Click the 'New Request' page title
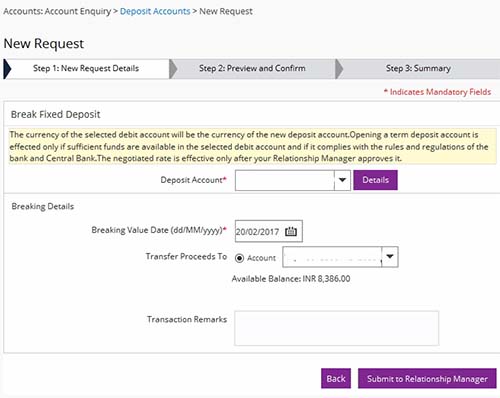The width and height of the screenshot is (500, 398). [44, 44]
